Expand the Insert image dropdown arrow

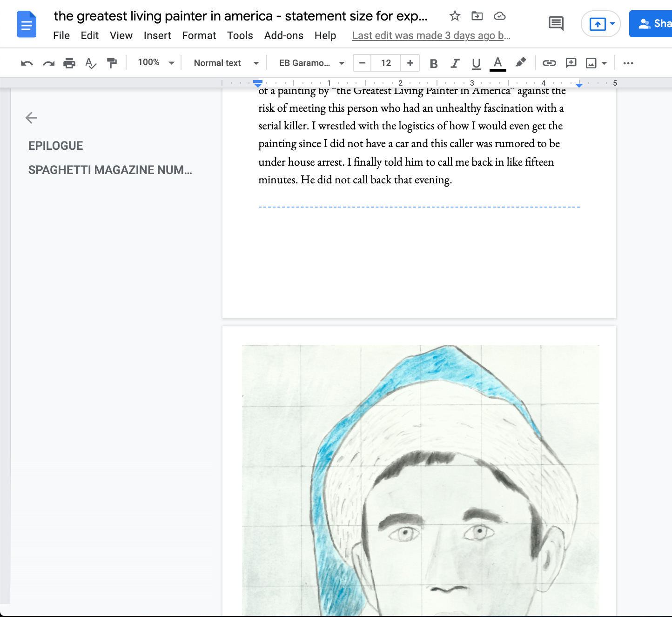[604, 63]
